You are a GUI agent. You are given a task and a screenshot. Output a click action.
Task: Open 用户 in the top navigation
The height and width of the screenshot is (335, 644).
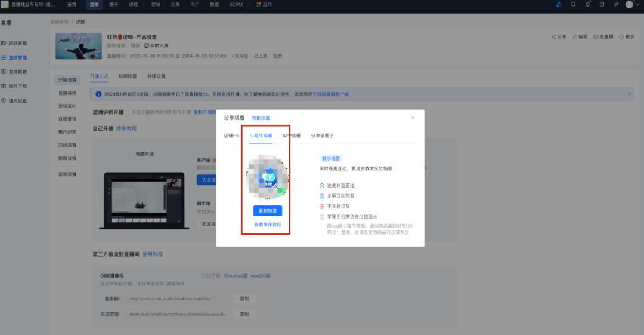194,5
